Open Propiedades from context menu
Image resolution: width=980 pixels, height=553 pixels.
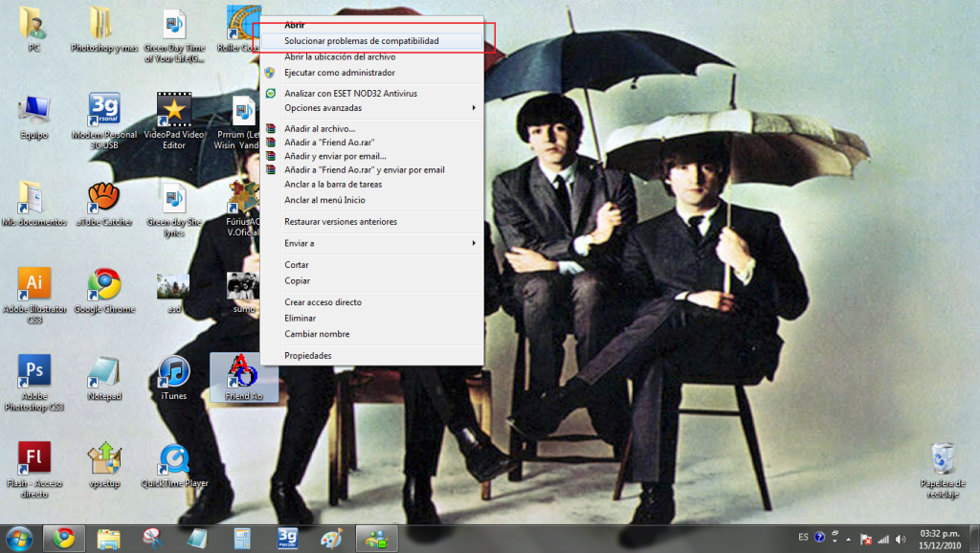click(372, 356)
